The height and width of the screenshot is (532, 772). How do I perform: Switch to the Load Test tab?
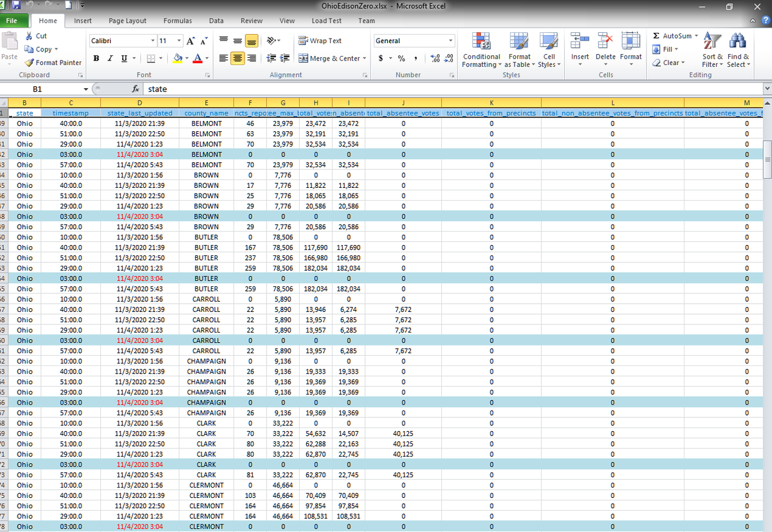pos(326,21)
